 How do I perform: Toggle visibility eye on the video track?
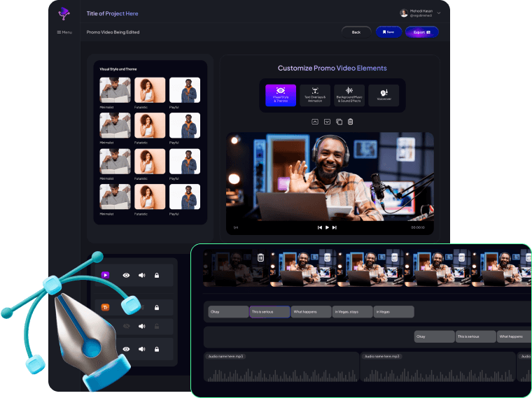126,276
